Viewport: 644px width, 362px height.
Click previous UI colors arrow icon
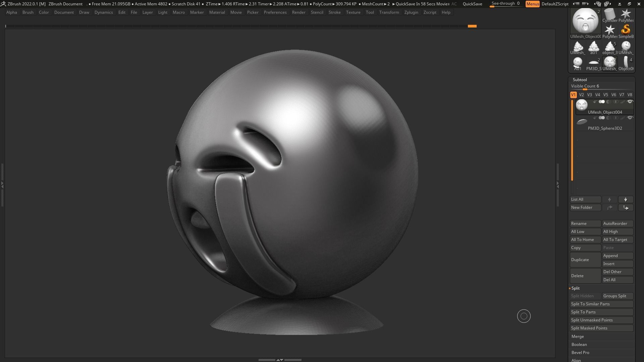coord(576,4)
